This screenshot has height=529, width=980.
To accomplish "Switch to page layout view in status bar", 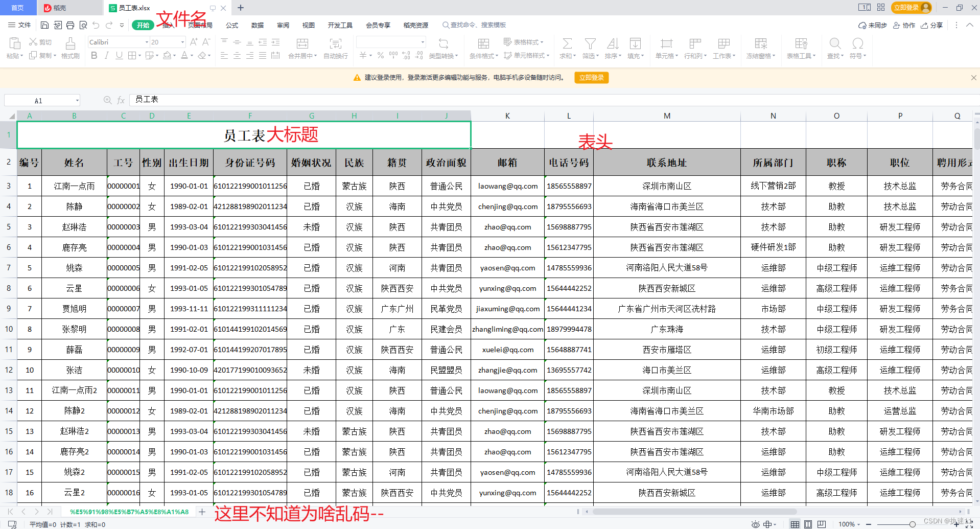I will pyautogui.click(x=808, y=524).
